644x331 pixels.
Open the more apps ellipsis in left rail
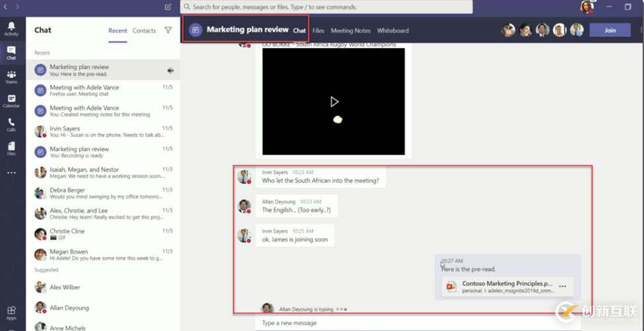[11, 173]
